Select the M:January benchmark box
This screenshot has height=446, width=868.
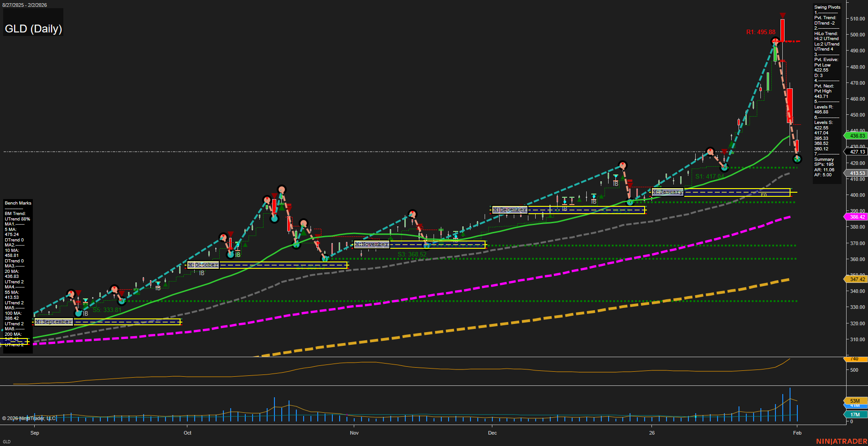(x=668, y=192)
